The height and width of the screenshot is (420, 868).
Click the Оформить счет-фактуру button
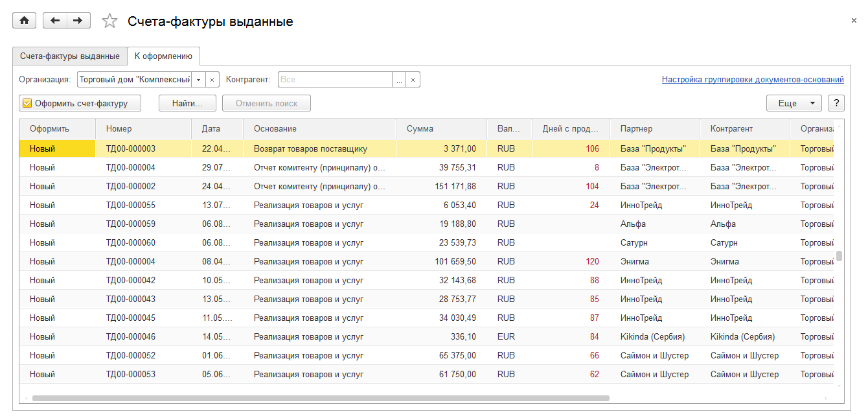[80, 103]
